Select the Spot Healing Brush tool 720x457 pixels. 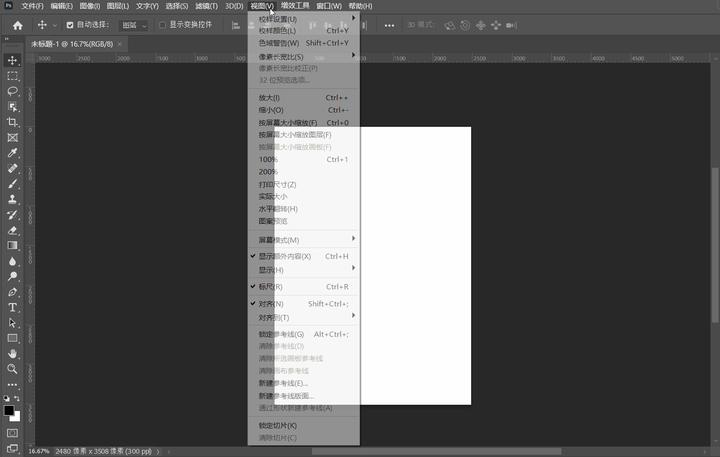click(12, 169)
